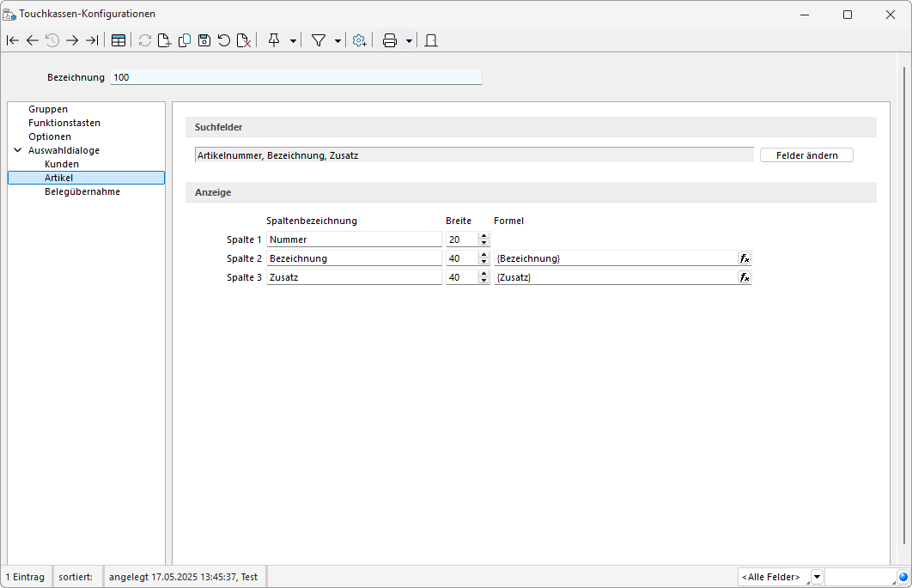Viewport: 912px width, 588px height.
Task: Click the Spalte 1 width stepper
Action: 484,239
